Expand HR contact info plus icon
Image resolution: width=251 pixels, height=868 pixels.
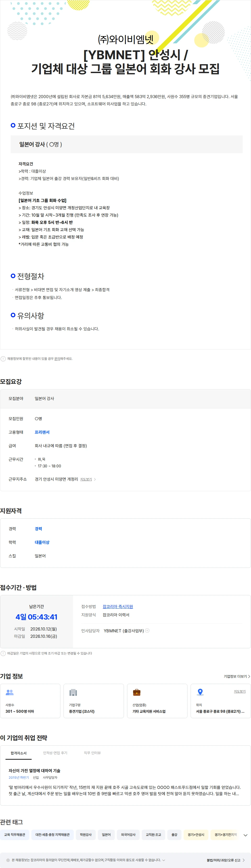coord(147,631)
